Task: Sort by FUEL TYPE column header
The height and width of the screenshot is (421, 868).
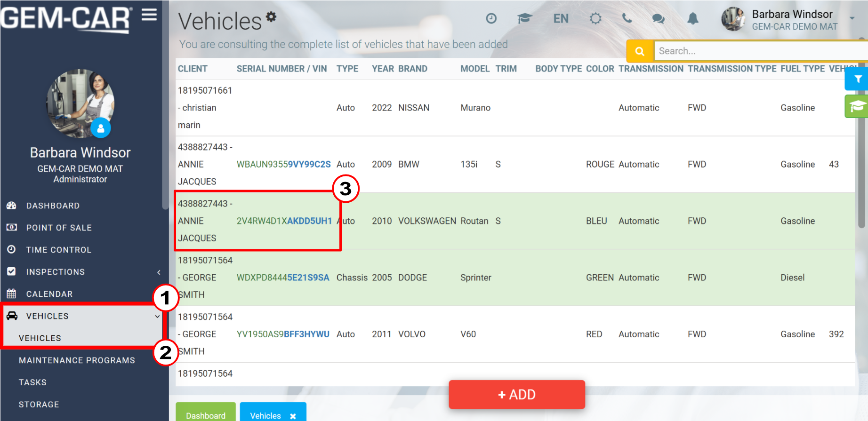Action: [x=803, y=69]
